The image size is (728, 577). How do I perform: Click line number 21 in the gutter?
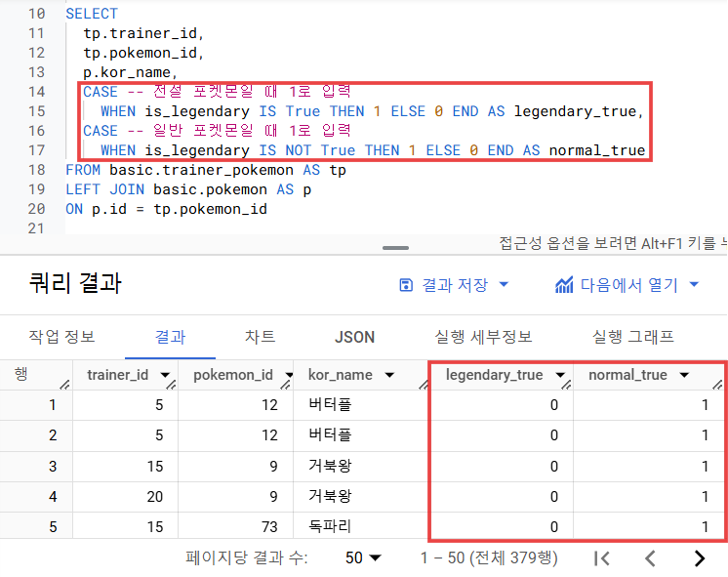coord(36,228)
